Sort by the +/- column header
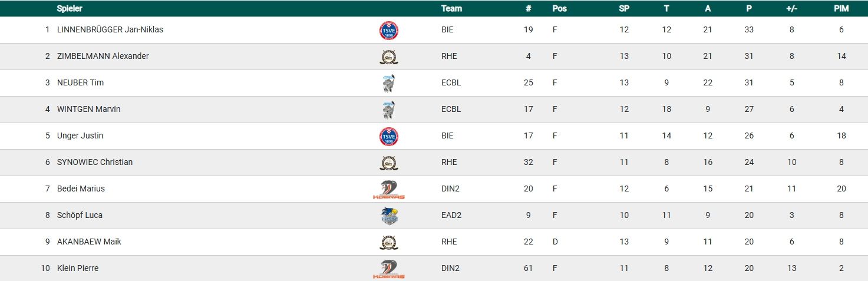 pyautogui.click(x=791, y=9)
